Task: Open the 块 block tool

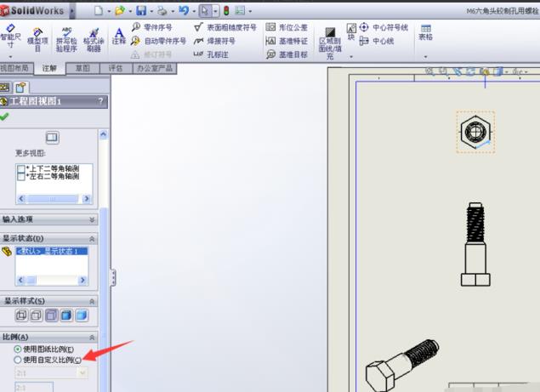Action: point(351,31)
